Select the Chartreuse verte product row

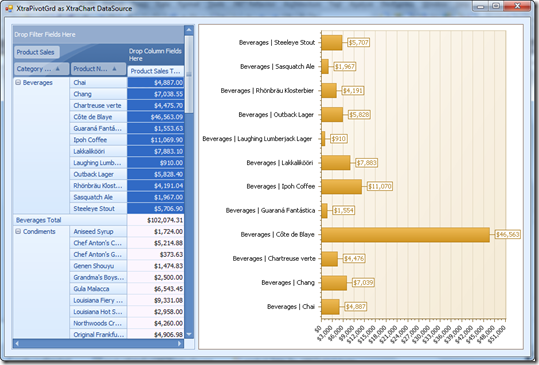98,106
